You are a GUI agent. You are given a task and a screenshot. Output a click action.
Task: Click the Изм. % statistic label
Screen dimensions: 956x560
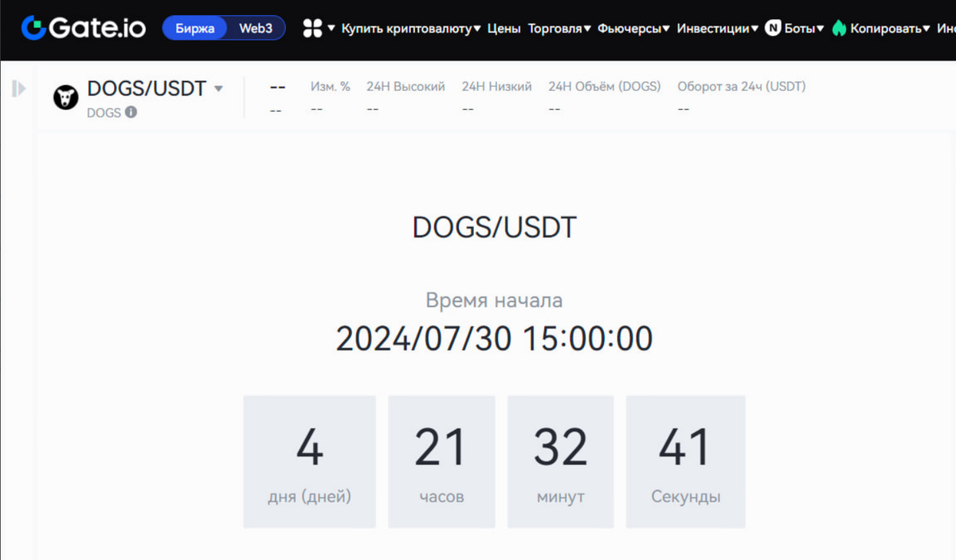tap(330, 86)
